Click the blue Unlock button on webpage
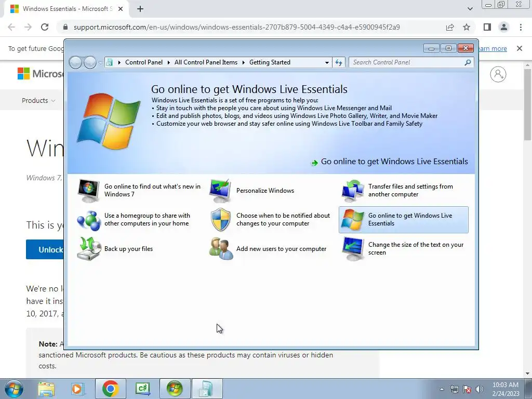Screen dimensions: 532x399 pyautogui.click(x=45, y=249)
